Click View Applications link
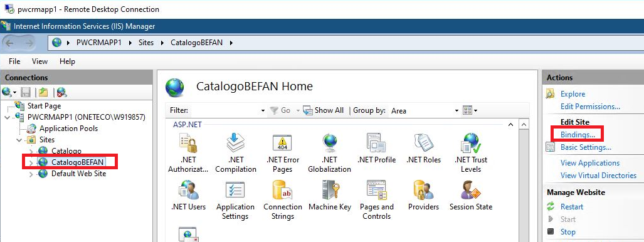 coord(590,163)
